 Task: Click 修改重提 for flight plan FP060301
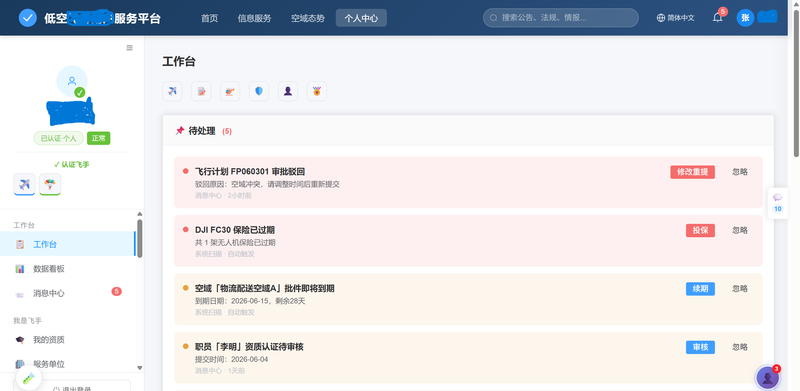pos(692,172)
